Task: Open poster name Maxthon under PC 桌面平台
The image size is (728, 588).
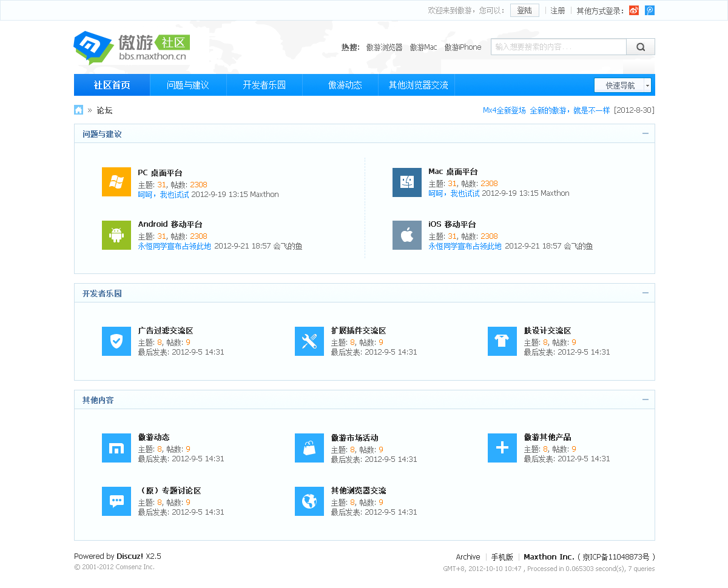Action: (x=265, y=195)
